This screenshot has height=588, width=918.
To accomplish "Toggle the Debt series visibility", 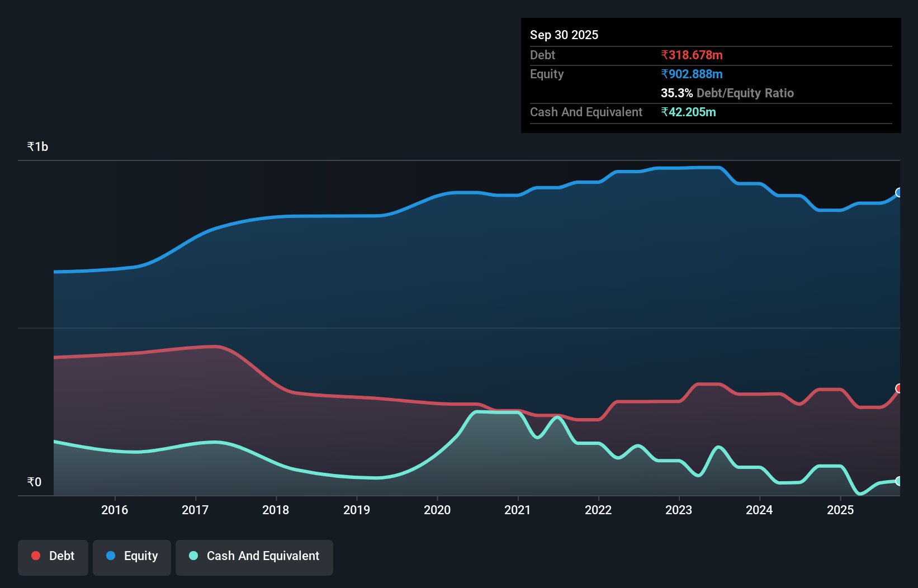I will tap(53, 556).
